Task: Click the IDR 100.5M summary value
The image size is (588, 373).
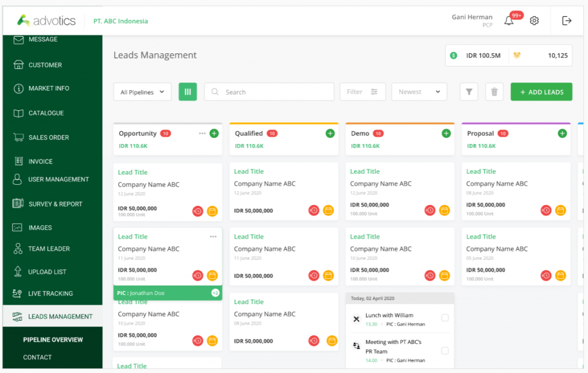Action: click(x=483, y=56)
